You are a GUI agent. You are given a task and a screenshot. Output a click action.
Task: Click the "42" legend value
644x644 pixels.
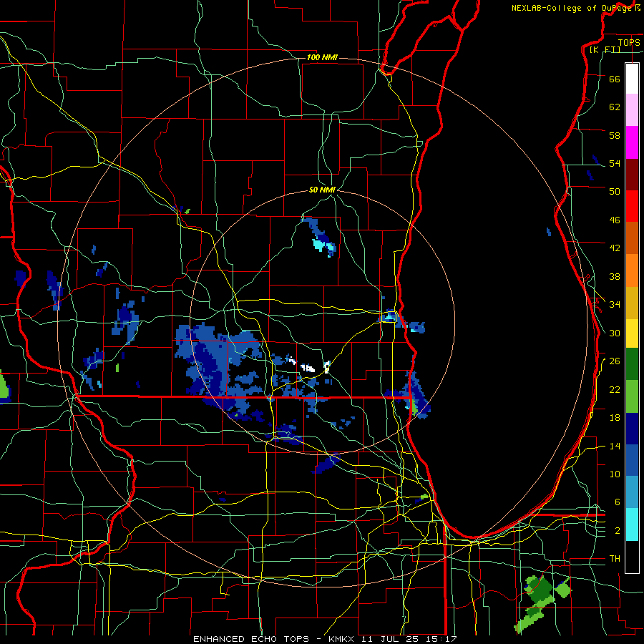tap(615, 248)
